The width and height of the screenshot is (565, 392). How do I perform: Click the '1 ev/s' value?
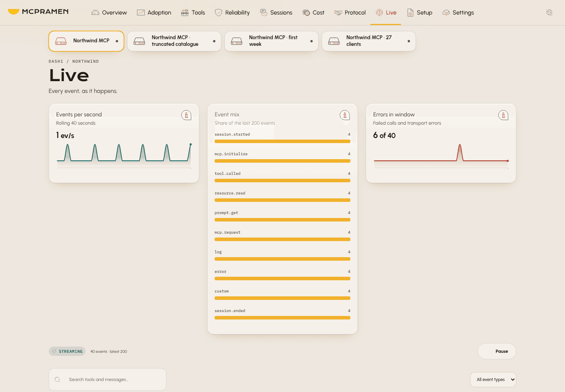point(65,135)
